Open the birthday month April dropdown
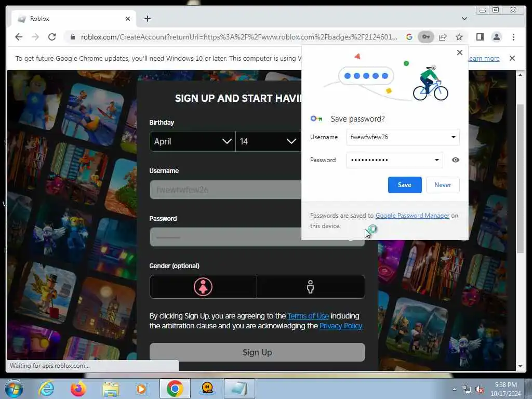The width and height of the screenshot is (532, 399). coord(192,141)
